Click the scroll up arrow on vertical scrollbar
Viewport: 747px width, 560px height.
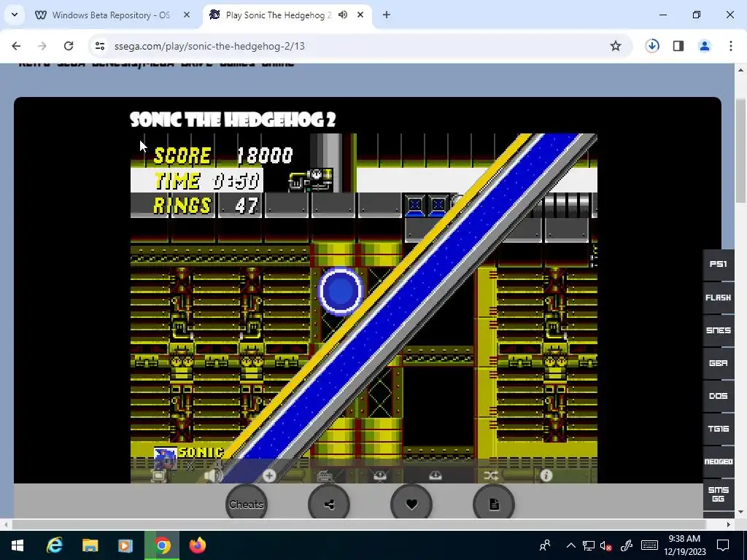coord(740,70)
